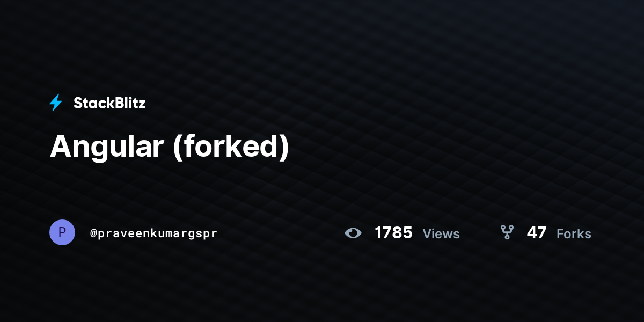Open the @praveenkumargspr profile link
Viewport: 644px width, 322px height.
[x=154, y=233]
